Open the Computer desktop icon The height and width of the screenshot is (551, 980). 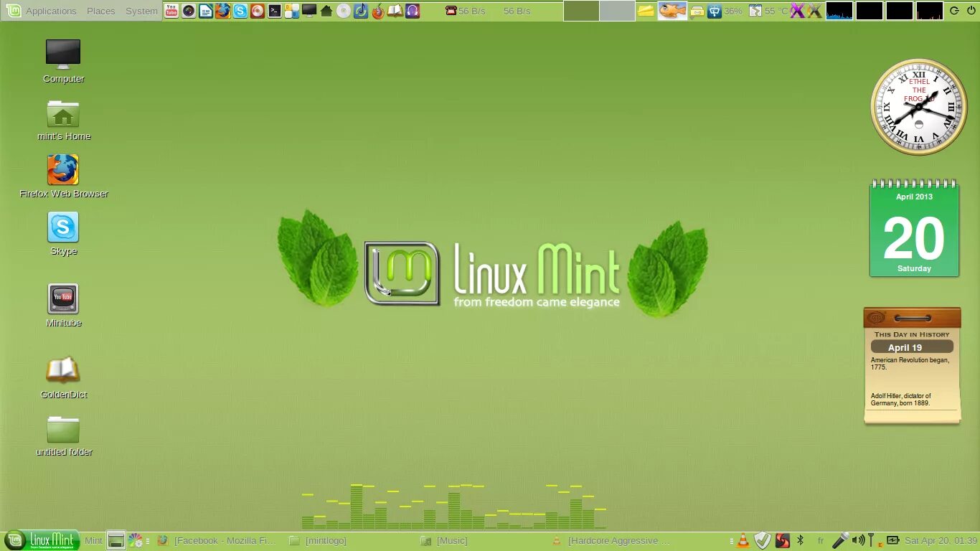63,62
